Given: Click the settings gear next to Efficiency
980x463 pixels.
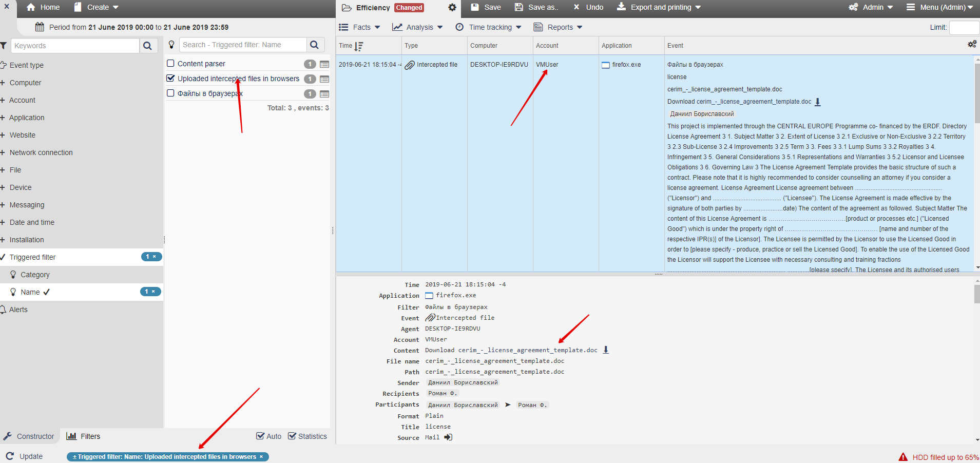Looking at the screenshot, I should 452,7.
